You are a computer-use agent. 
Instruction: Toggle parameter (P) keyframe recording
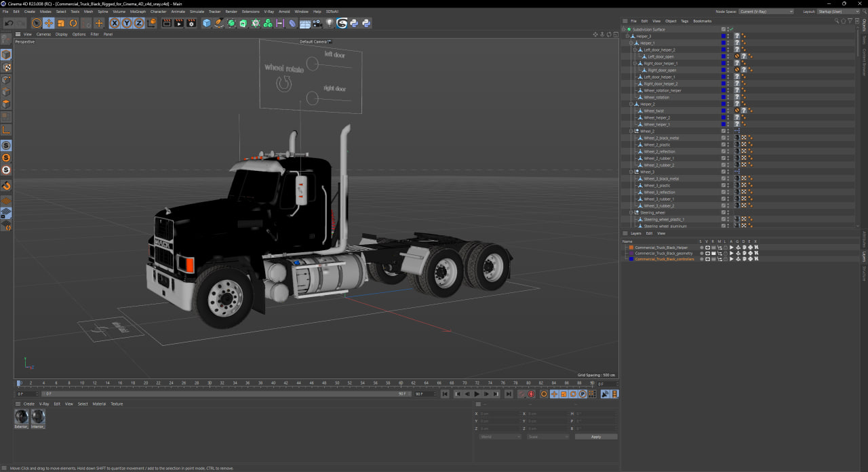[583, 394]
